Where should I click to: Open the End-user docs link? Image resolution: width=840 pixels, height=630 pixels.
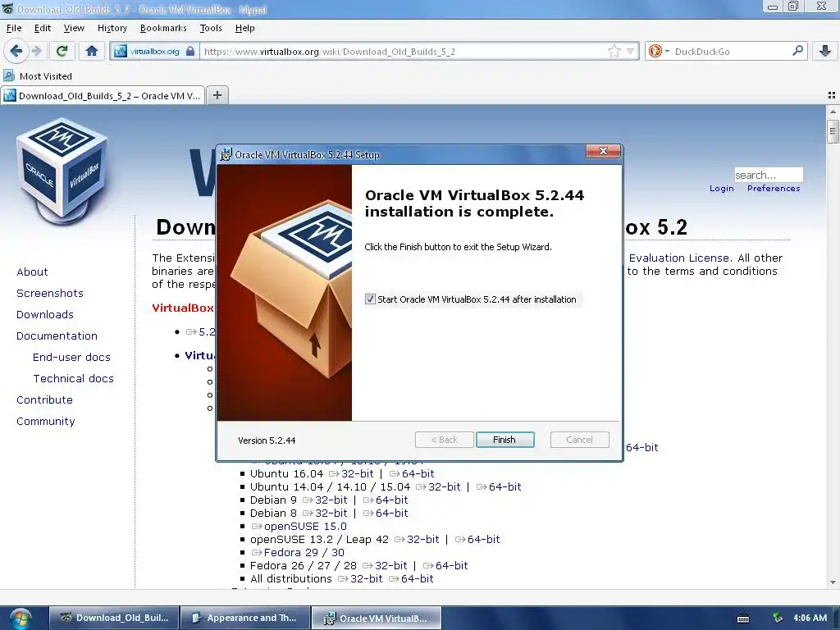(x=72, y=358)
